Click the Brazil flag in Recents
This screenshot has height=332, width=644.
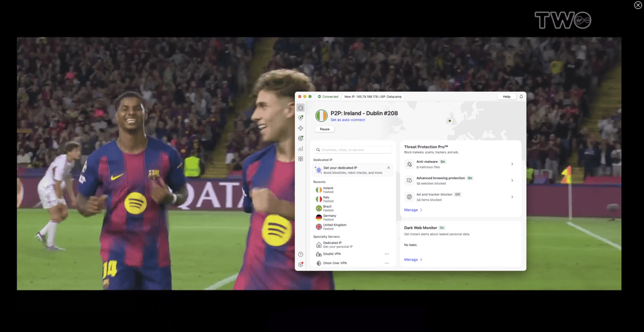pos(319,208)
